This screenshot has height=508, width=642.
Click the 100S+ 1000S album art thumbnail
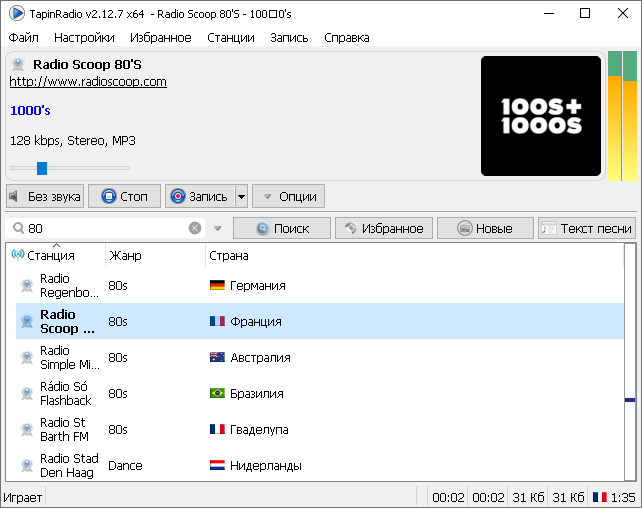pos(541,116)
